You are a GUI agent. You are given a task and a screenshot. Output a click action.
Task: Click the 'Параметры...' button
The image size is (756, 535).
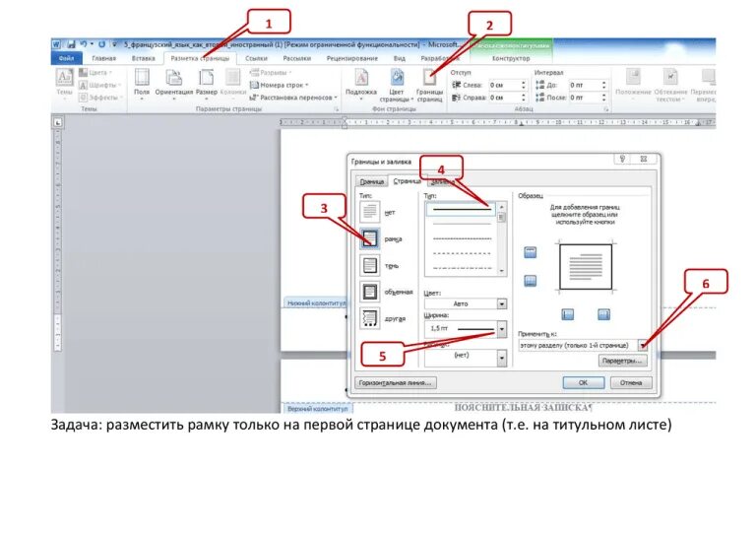[x=622, y=361]
